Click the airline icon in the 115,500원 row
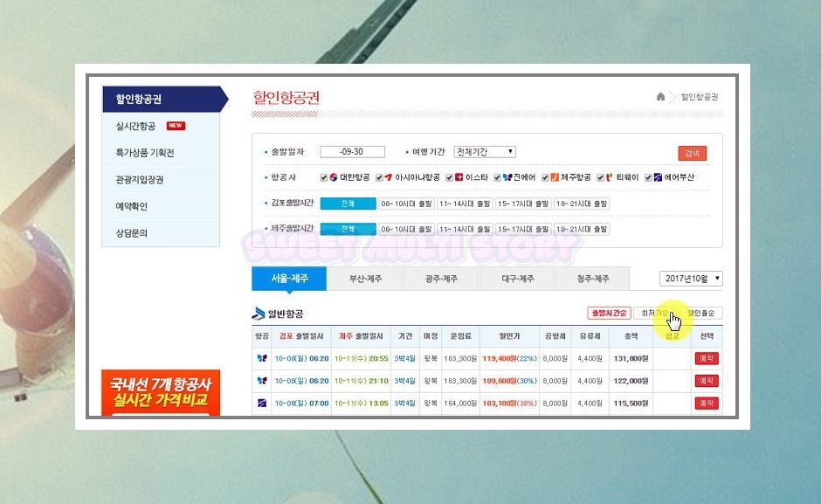 [262, 404]
